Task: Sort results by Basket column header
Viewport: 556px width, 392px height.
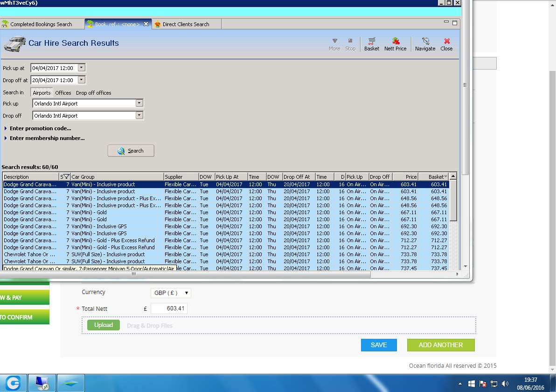Action: (434, 177)
